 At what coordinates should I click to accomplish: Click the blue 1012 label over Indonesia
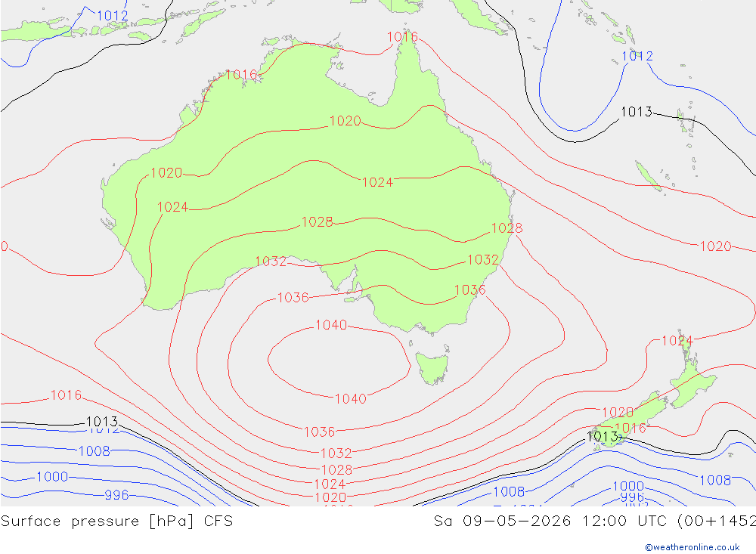click(113, 16)
